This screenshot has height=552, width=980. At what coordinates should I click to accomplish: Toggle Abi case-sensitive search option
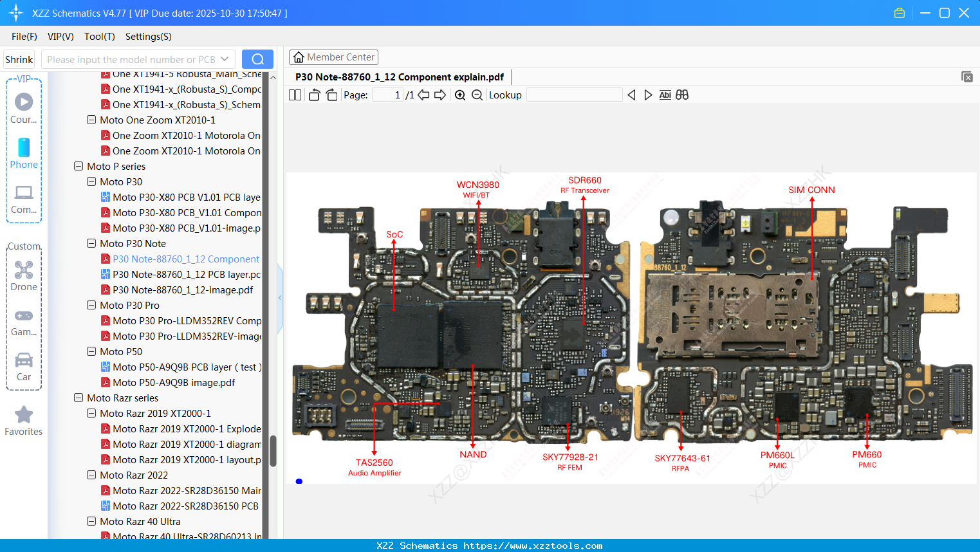(665, 95)
